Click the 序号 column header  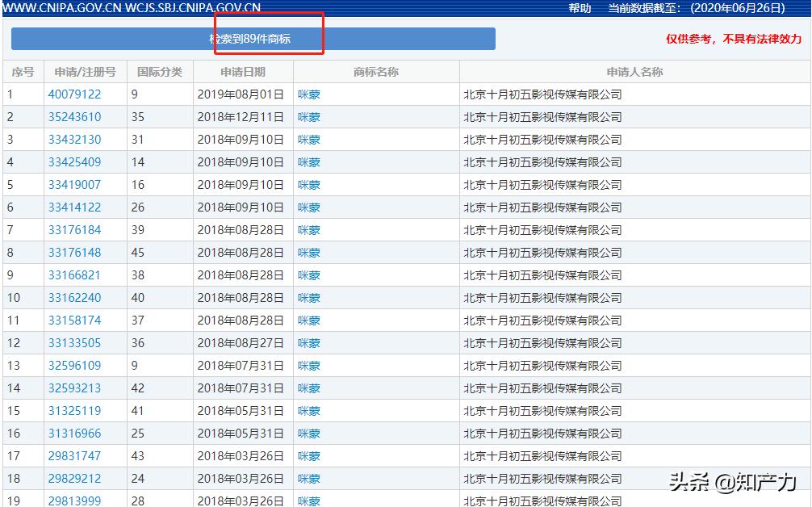23,72
